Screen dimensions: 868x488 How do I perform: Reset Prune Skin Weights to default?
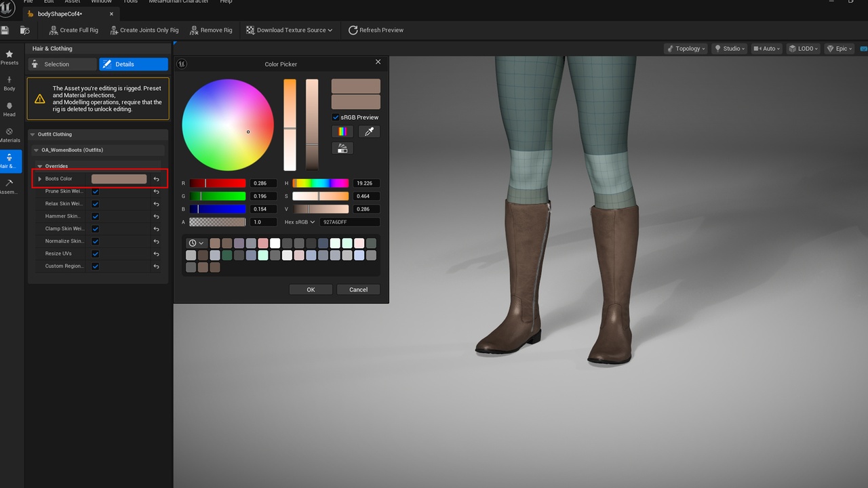tap(156, 191)
